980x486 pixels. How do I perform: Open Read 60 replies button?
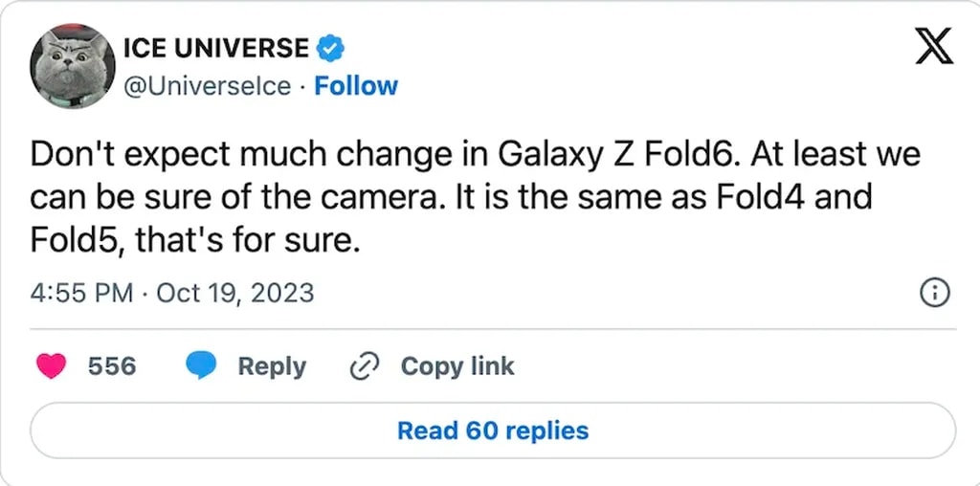pos(493,431)
